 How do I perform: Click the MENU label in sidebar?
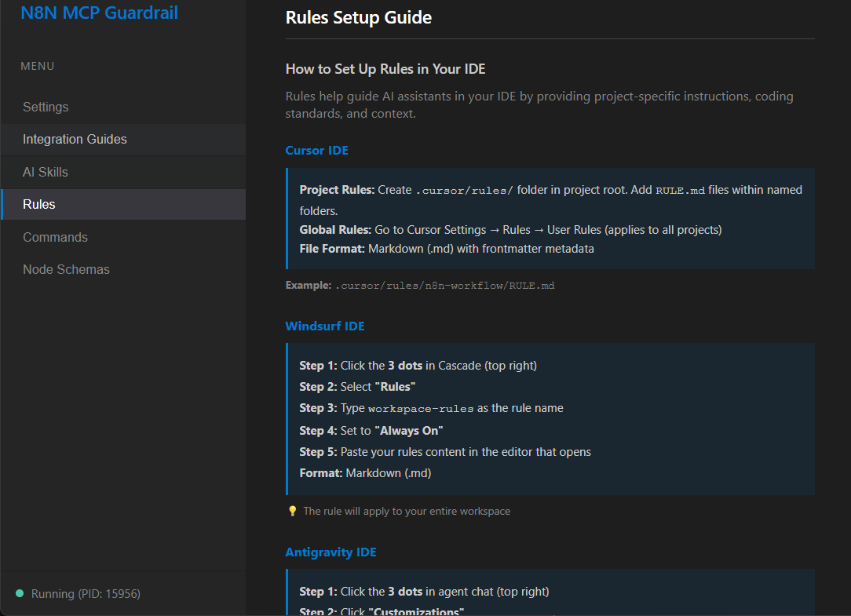click(37, 66)
